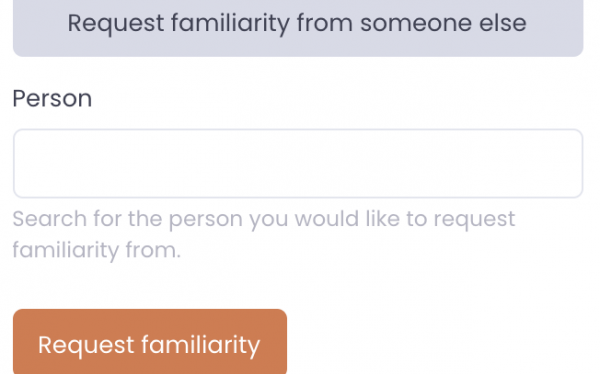Send the familiarity request via orange button
The height and width of the screenshot is (374, 600).
[150, 342]
